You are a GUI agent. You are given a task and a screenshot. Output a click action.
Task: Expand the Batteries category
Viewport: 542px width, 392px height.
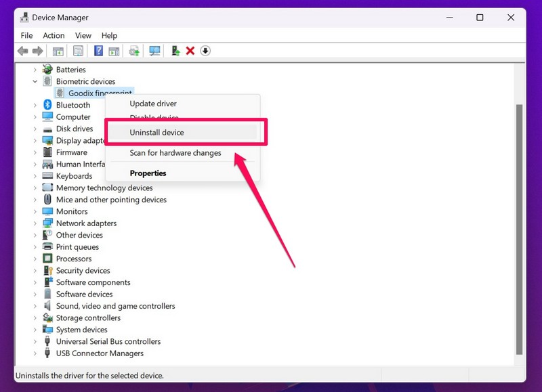(x=35, y=70)
